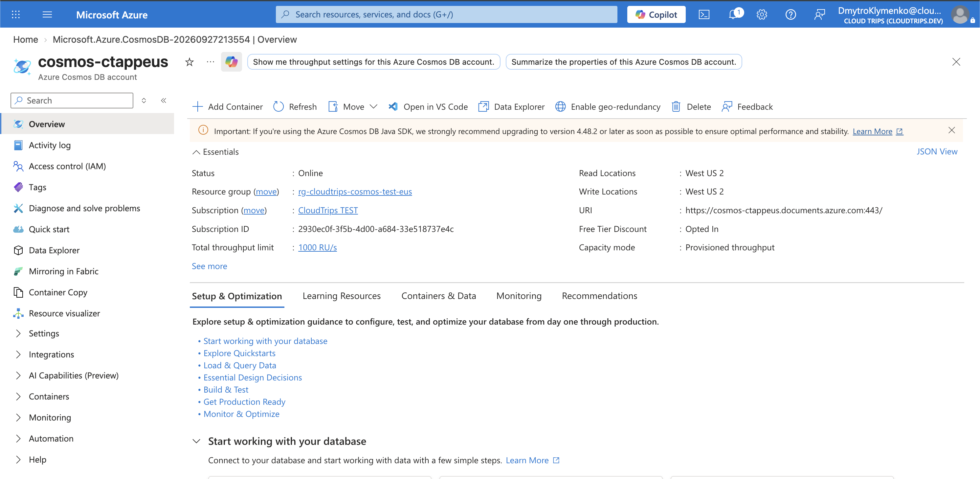Dismiss the Java SDK important banner
The image size is (980, 479).
[x=951, y=130]
